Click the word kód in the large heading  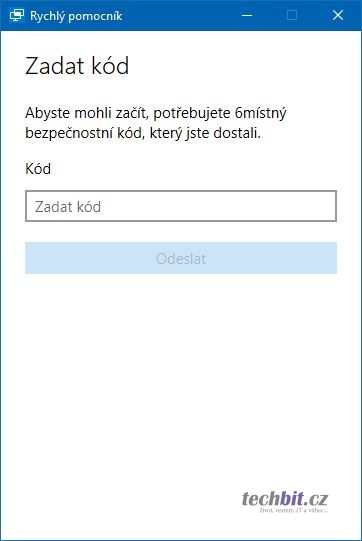(x=106, y=66)
